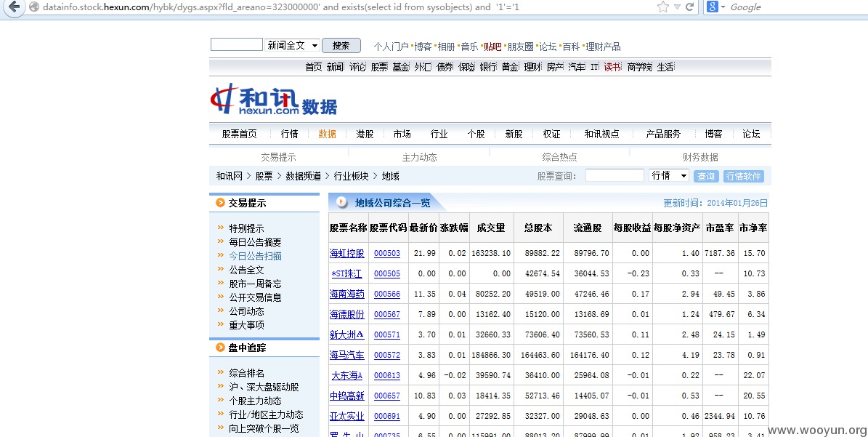Open the 行情 query type dropdown
The width and height of the screenshot is (868, 437).
point(669,175)
